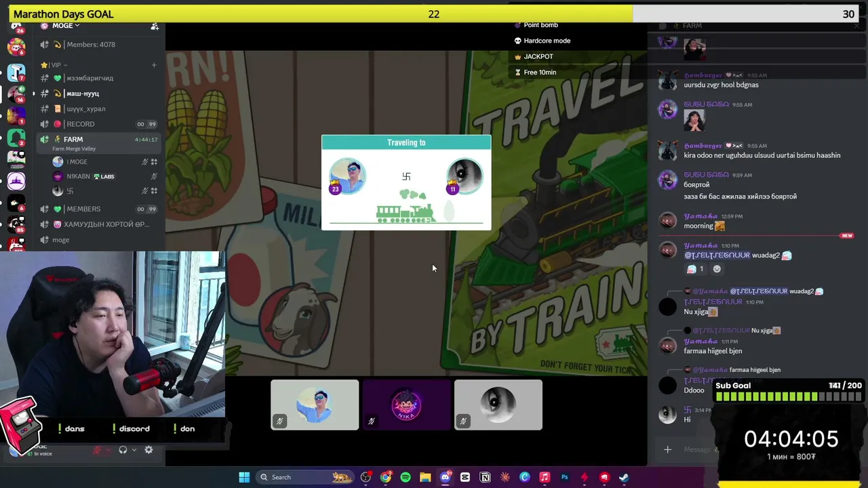Open CapCut from the taskbar
Screen dimensions: 868x488
(x=465, y=477)
